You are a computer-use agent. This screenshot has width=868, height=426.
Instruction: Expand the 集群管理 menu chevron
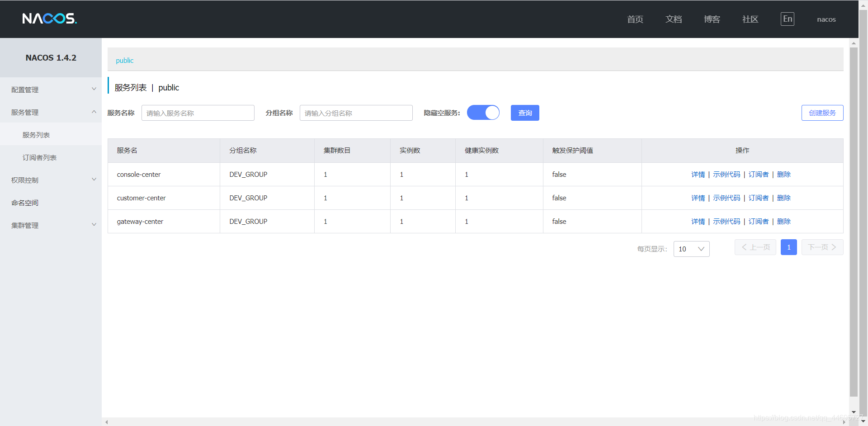coord(94,225)
